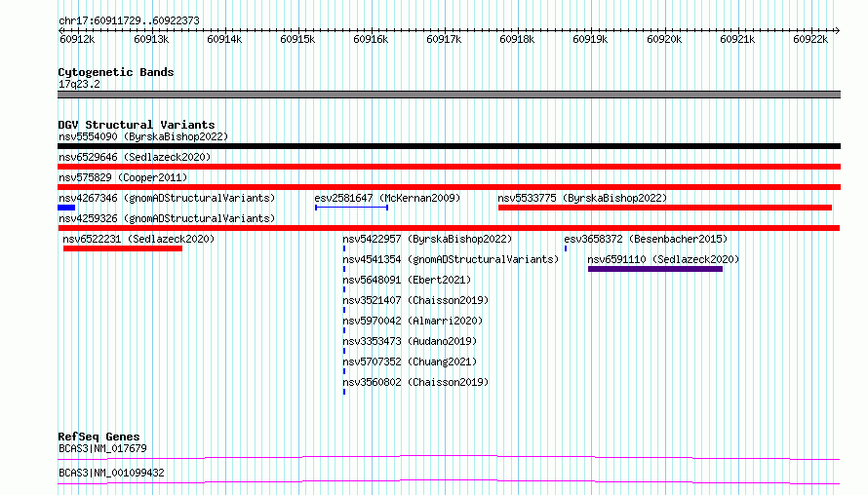
Task: Click the magenta BCAS3 NM_017679 gene line
Action: [449, 457]
